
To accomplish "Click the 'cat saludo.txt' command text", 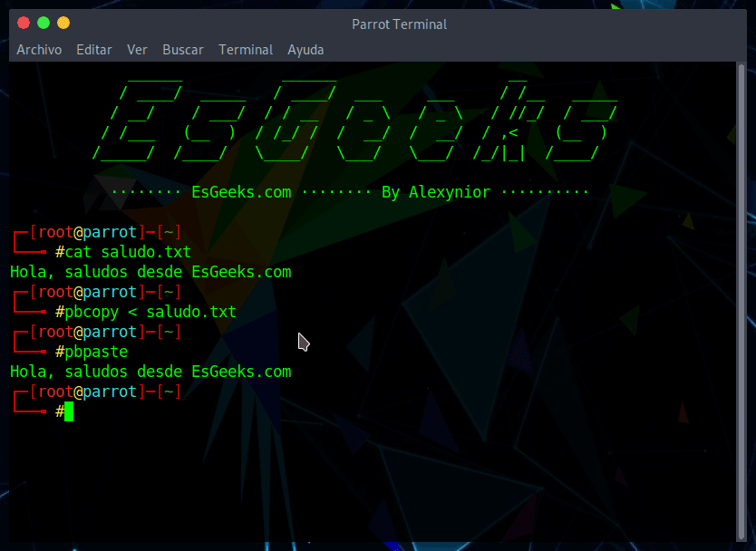I will coord(128,252).
